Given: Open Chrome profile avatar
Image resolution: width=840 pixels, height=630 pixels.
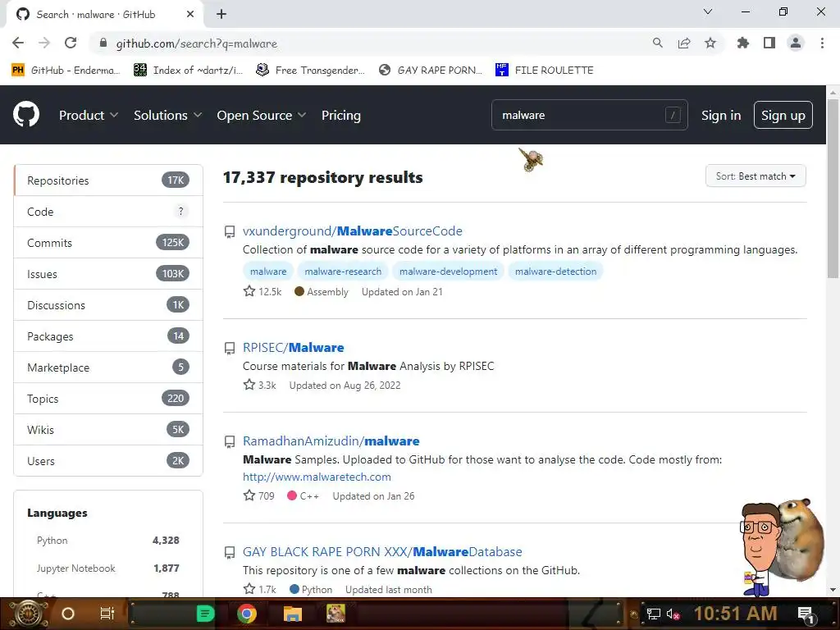Looking at the screenshot, I should [x=796, y=43].
